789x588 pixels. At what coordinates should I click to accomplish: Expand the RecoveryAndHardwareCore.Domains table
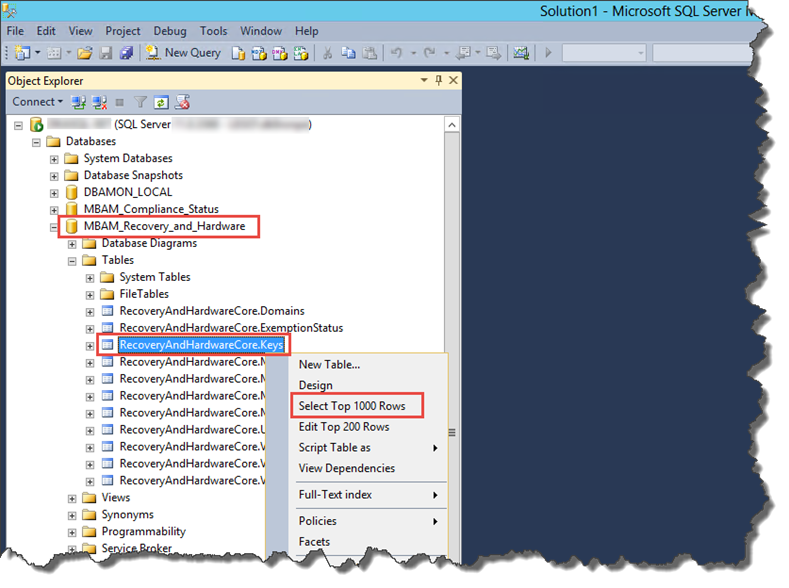[90, 312]
